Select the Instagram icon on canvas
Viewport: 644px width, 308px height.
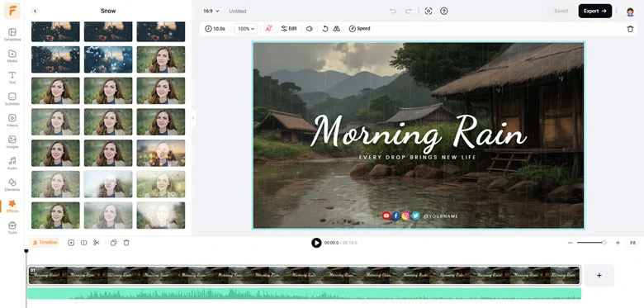click(405, 216)
